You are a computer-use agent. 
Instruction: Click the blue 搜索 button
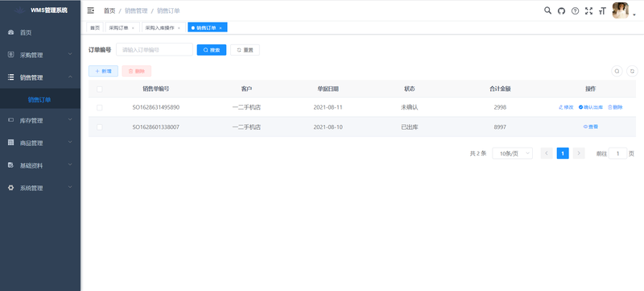212,50
